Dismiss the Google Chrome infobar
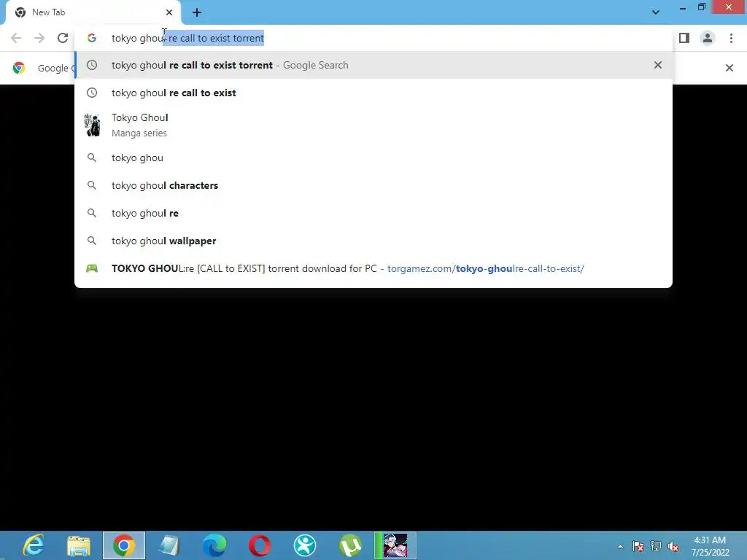 729,68
